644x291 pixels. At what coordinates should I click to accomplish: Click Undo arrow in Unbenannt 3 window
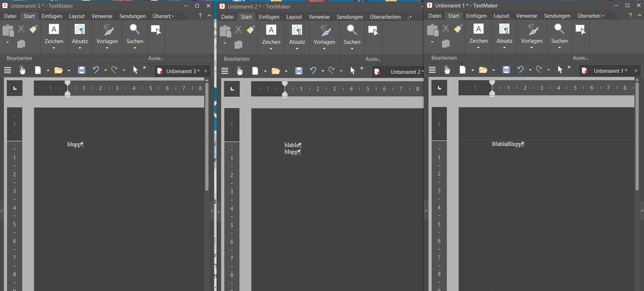point(96,70)
